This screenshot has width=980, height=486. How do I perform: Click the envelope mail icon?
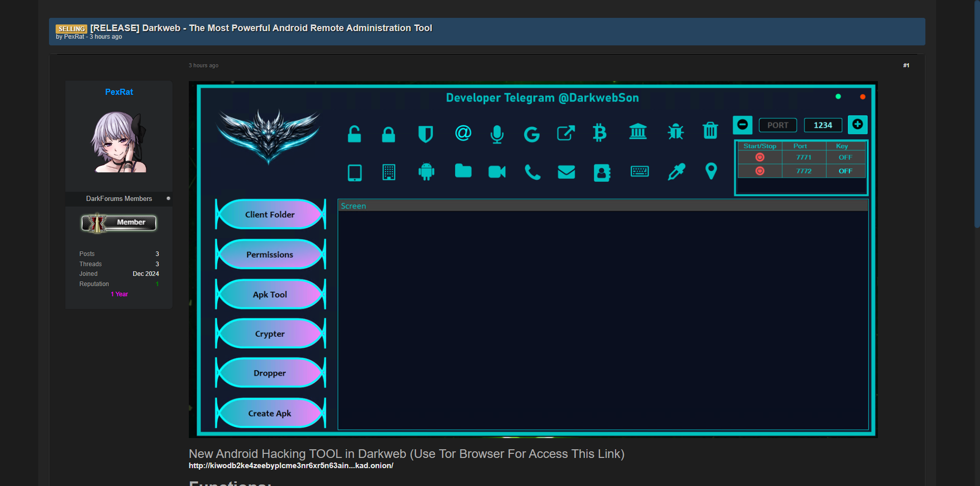click(566, 172)
